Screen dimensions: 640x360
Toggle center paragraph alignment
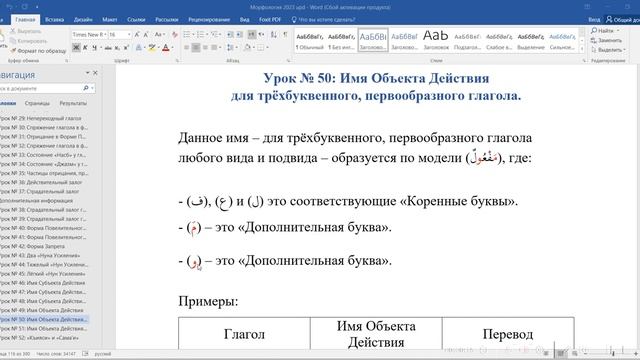[x=196, y=48]
